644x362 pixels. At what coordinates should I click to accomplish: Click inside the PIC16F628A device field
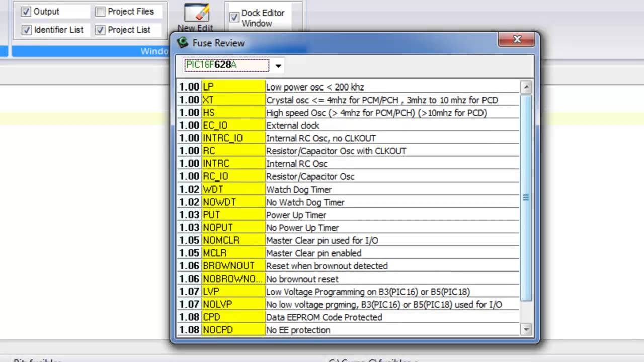[x=227, y=65]
